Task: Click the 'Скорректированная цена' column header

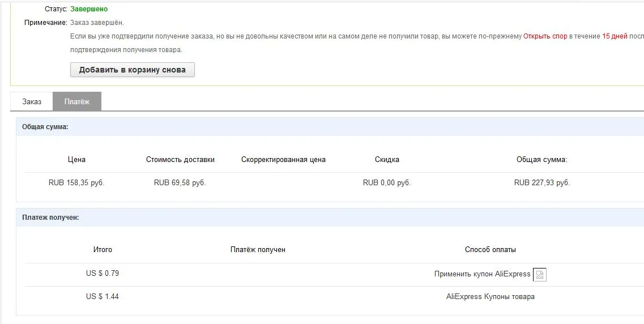Action: 283,160
